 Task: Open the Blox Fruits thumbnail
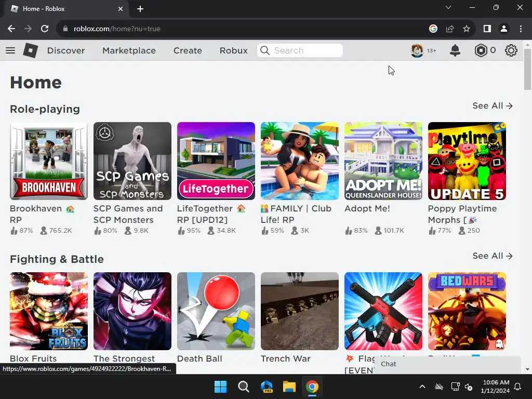pyautogui.click(x=49, y=311)
